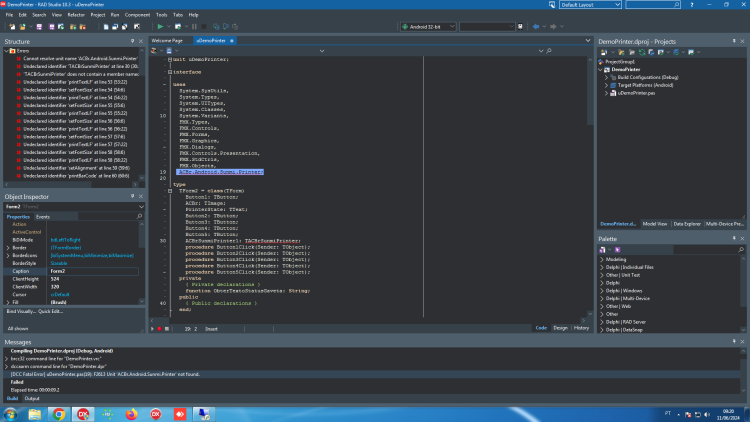The width and height of the screenshot is (750, 422).
Task: Click the green Run play button
Action: pos(160,27)
